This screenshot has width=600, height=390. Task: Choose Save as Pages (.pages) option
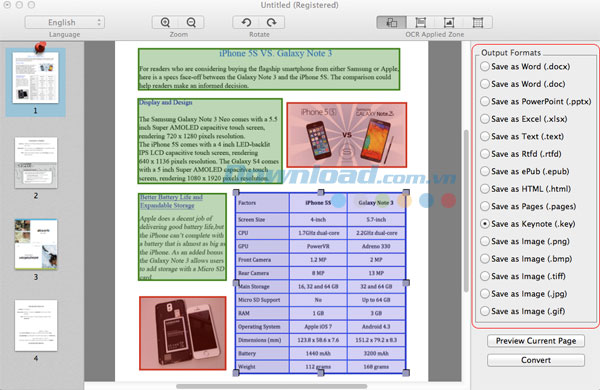528,206
